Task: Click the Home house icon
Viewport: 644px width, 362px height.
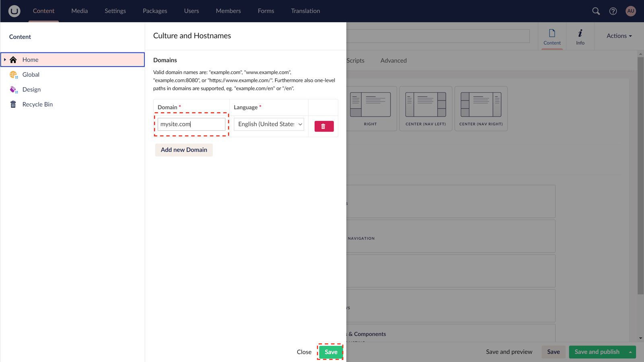Action: 13,60
